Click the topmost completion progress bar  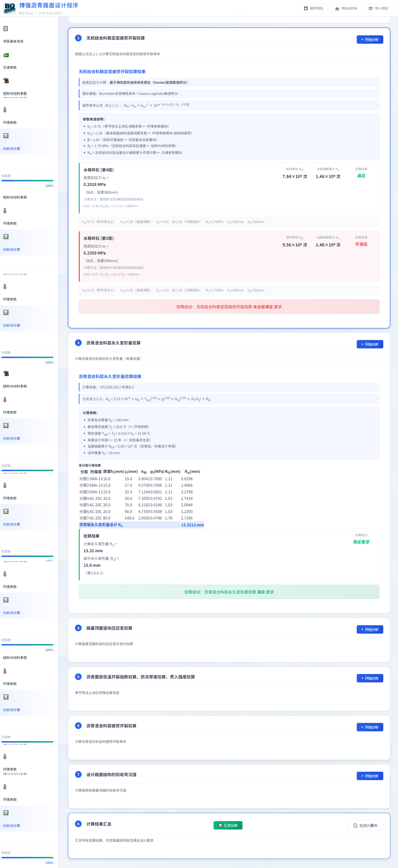[x=27, y=181]
